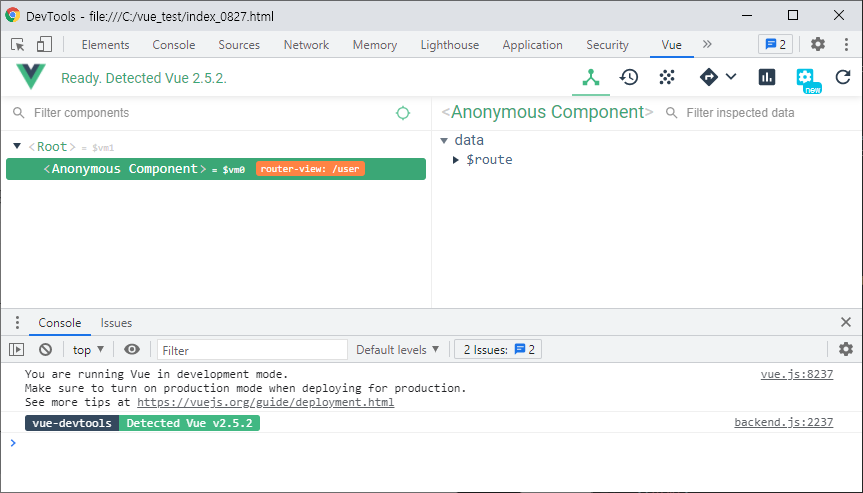
Task: Maximize the DevTools window
Action: point(793,15)
